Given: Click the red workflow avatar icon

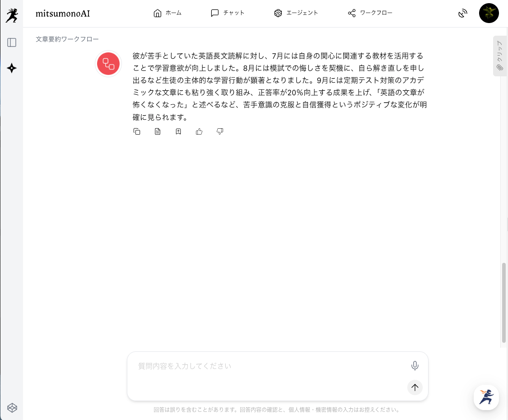Looking at the screenshot, I should [108, 64].
